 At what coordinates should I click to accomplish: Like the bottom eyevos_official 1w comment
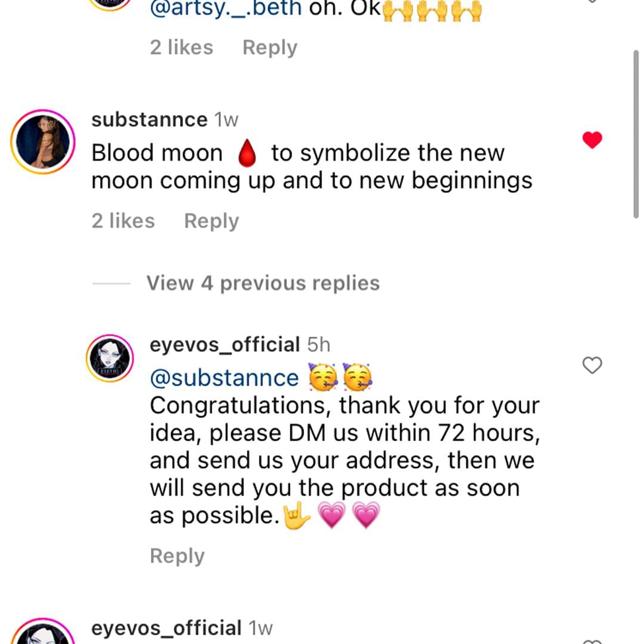pyautogui.click(x=592, y=640)
